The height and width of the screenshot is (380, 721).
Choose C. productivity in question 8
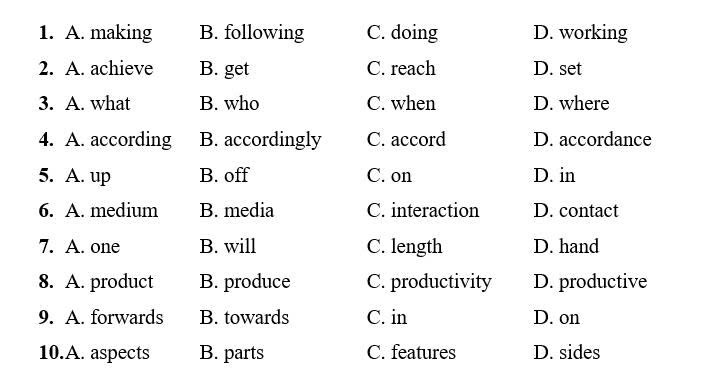429,282
